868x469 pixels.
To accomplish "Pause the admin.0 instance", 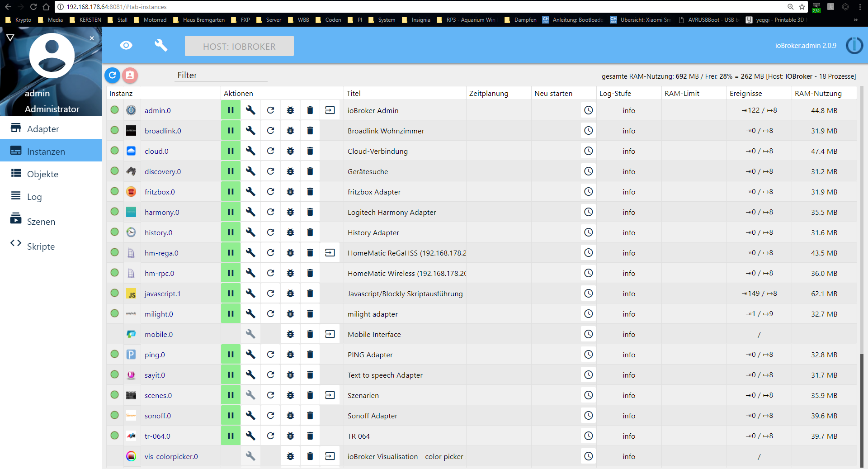I will (x=231, y=110).
